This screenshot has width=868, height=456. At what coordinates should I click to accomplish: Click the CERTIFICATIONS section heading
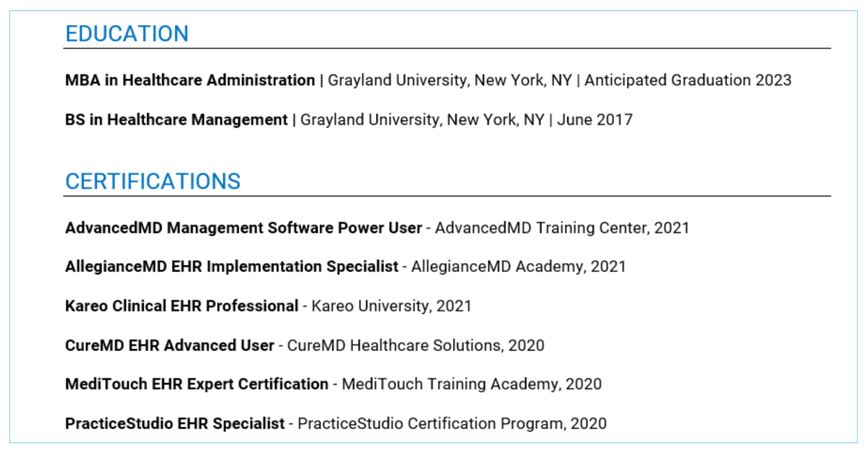point(153,181)
